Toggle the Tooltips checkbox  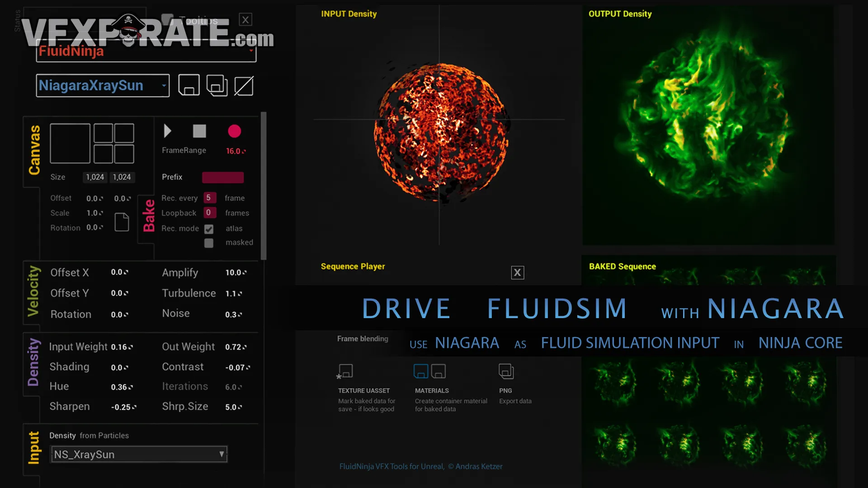tap(167, 19)
